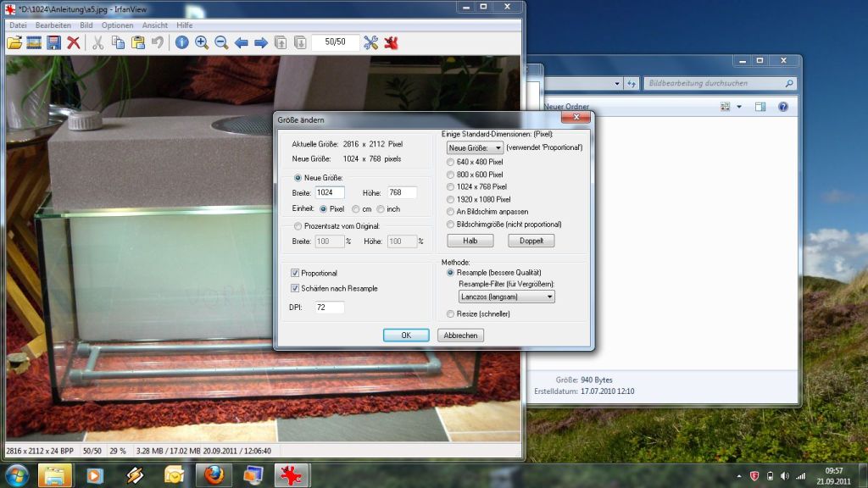The width and height of the screenshot is (868, 488).
Task: Click the zoom in magnifier icon
Action: tap(202, 42)
